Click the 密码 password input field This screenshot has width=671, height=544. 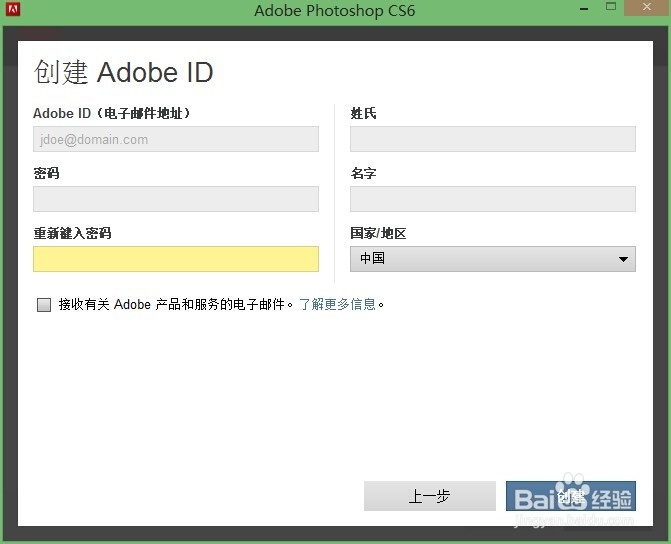[x=176, y=199]
